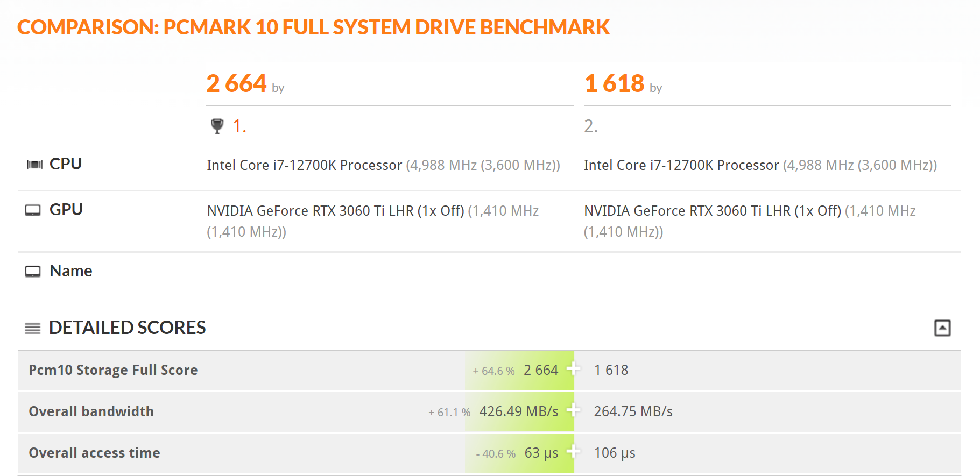
Task: Click the plus icon in Pcm10 Storage Full Score row
Action: click(574, 369)
